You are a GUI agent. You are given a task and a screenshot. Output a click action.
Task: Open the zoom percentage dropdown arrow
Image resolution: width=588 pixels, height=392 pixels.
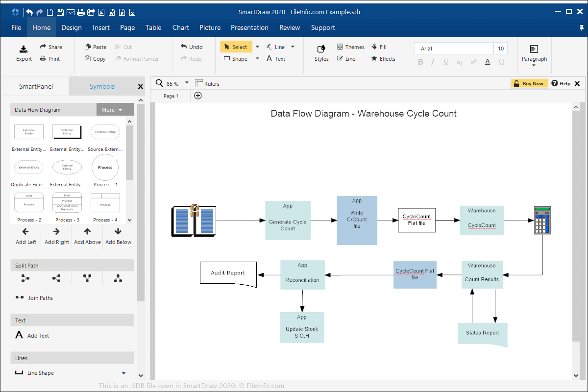(x=187, y=83)
